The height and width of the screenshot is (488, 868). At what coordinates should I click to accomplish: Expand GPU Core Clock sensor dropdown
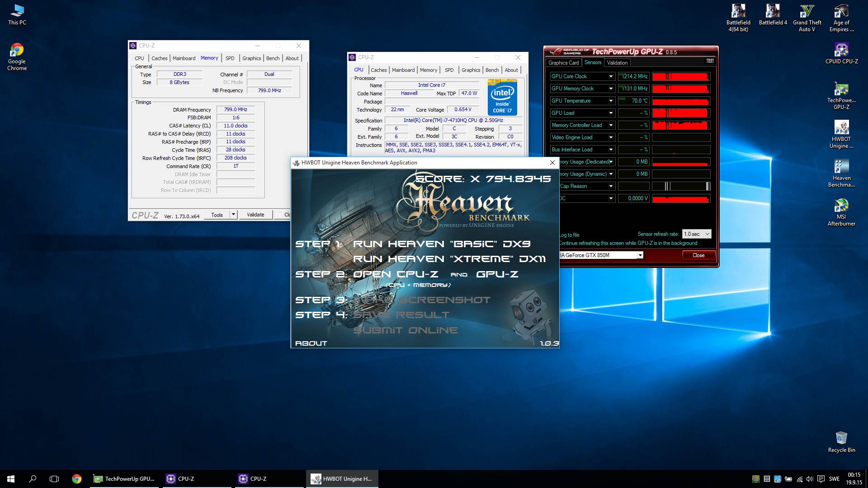(611, 76)
